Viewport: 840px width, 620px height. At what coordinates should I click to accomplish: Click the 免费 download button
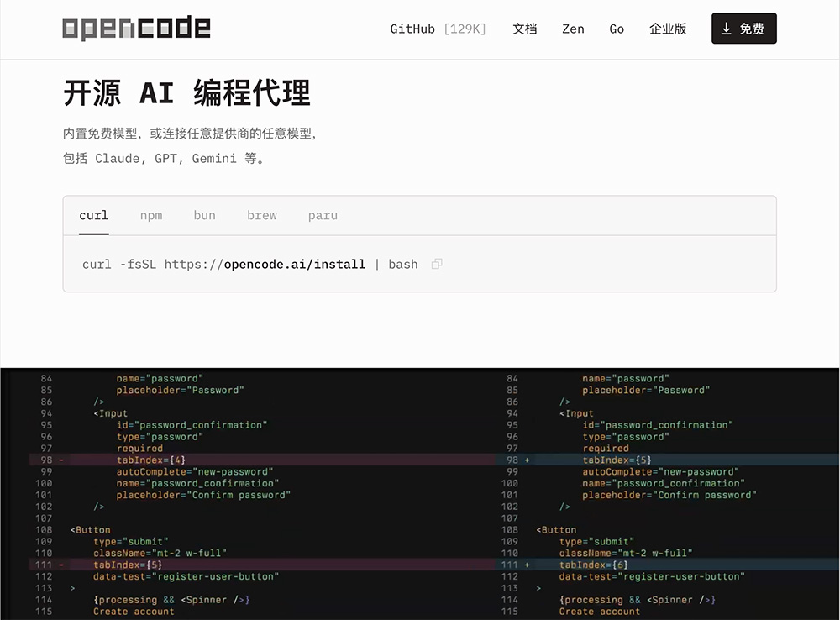point(743,28)
